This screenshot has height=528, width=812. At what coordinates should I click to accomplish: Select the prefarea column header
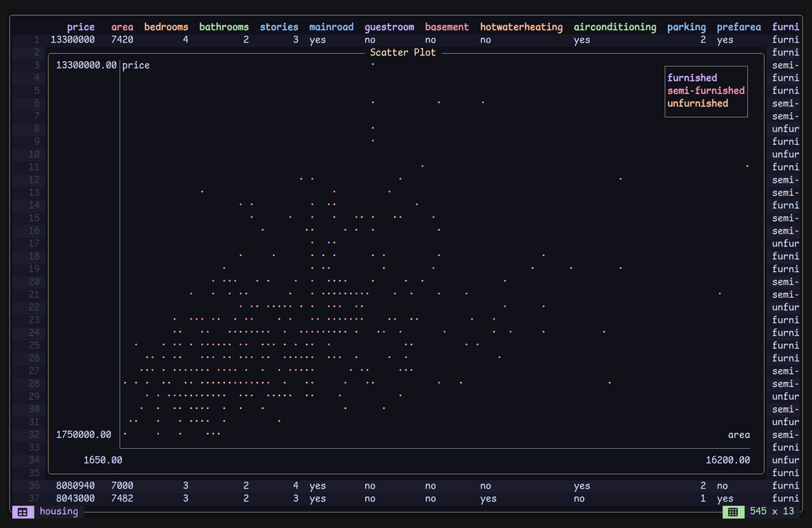[x=739, y=27]
